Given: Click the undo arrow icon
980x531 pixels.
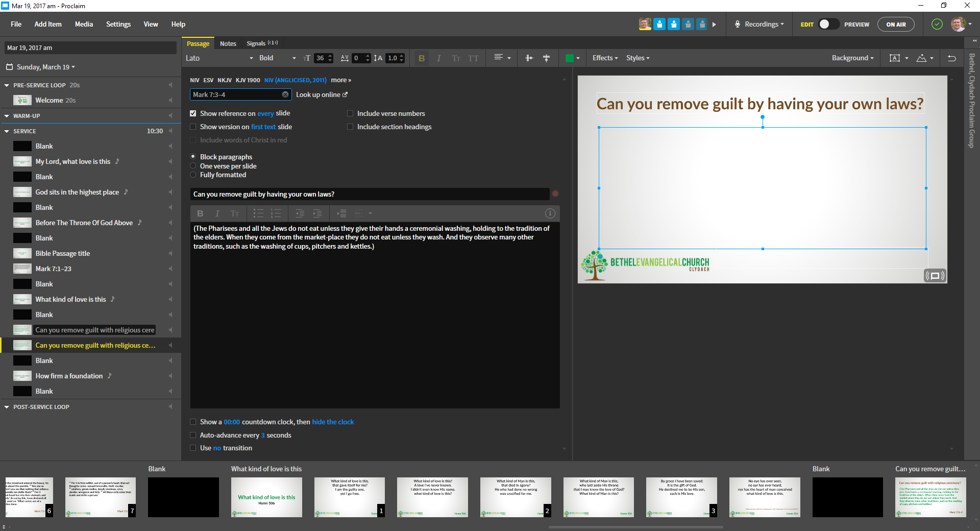Looking at the screenshot, I should pyautogui.click(x=952, y=58).
